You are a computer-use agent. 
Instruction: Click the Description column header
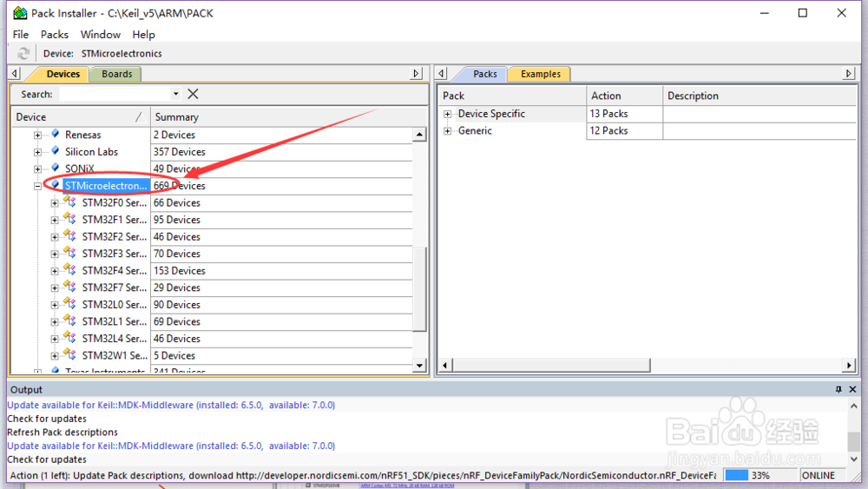759,96
